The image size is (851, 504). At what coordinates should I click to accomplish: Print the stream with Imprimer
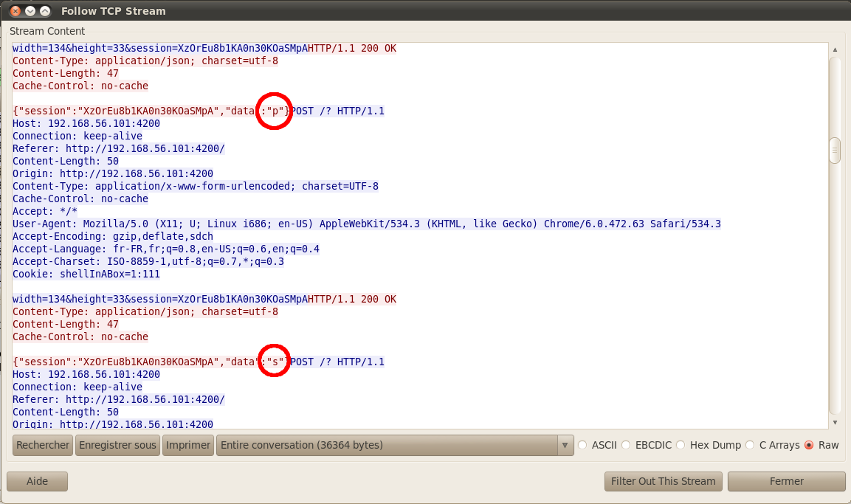(187, 445)
